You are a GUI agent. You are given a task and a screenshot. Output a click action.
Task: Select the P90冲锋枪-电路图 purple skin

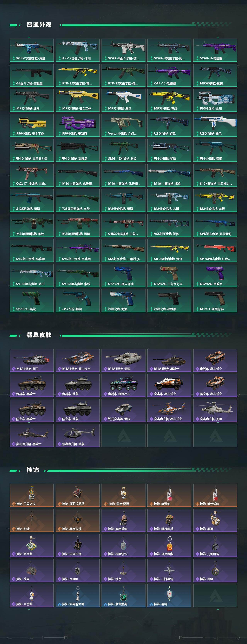click(x=78, y=125)
